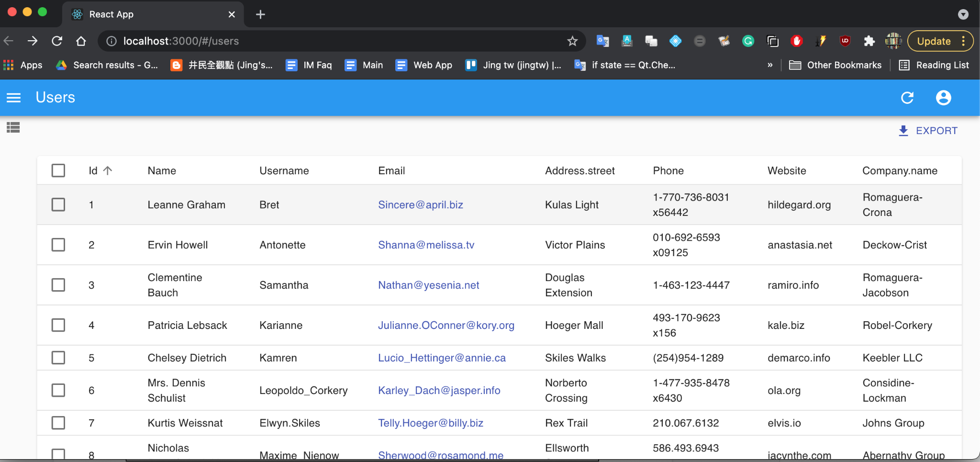Screen dimensions: 980x462
Task: Open a new browser tab
Action: click(260, 14)
